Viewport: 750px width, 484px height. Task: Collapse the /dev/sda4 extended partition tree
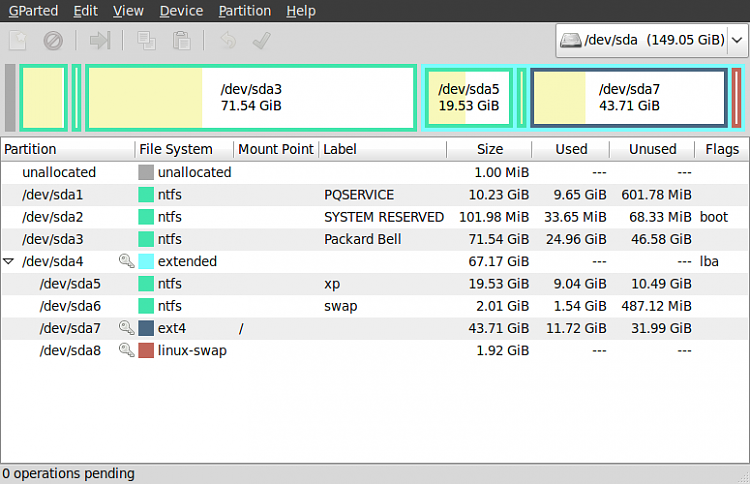coord(8,261)
